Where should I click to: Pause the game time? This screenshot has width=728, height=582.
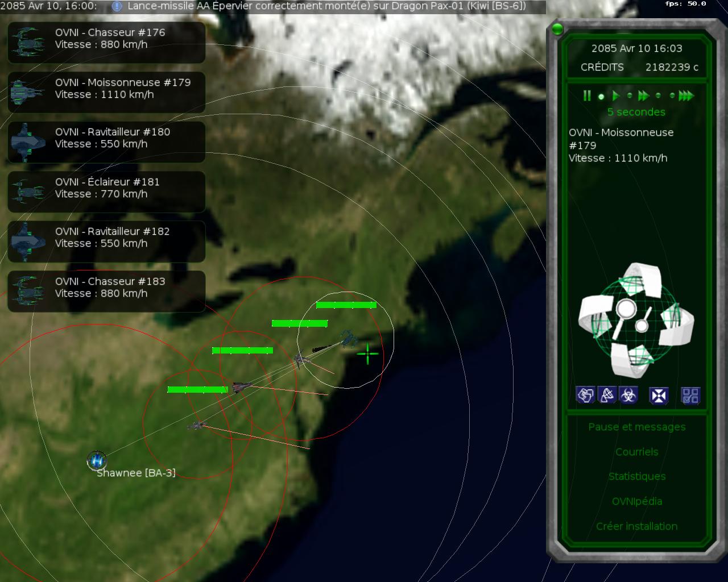[587, 95]
